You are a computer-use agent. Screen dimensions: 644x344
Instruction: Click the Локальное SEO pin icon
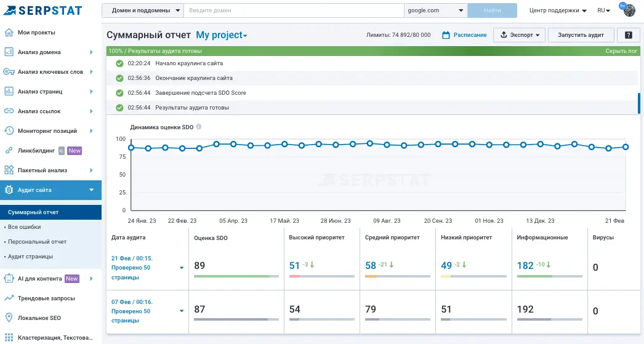point(9,318)
